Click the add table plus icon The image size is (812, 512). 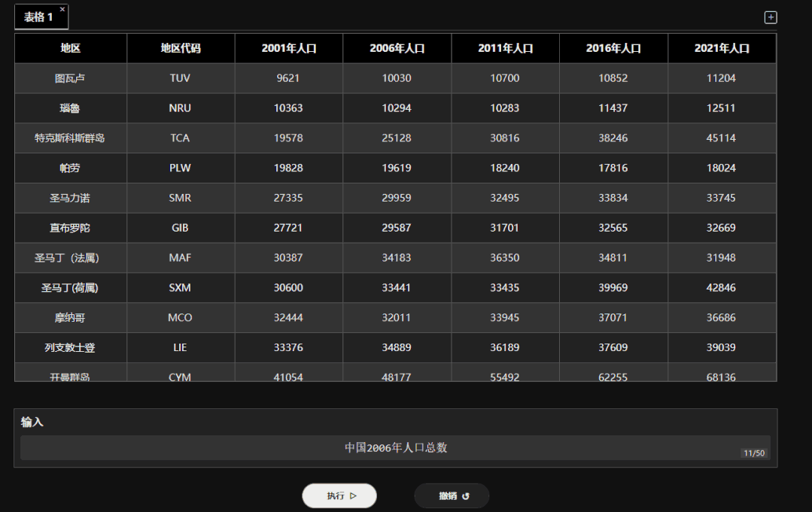click(x=771, y=17)
